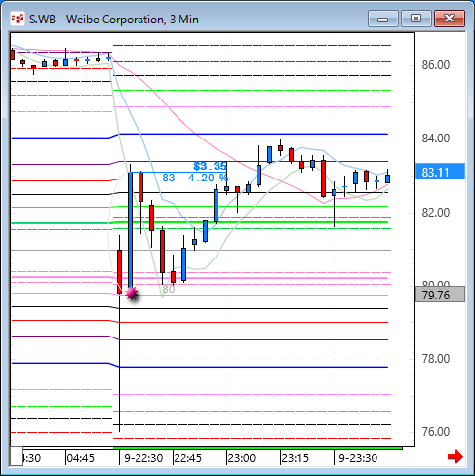Click the 82.00 price axis label
Image resolution: width=475 pixels, height=476 pixels.
click(436, 213)
